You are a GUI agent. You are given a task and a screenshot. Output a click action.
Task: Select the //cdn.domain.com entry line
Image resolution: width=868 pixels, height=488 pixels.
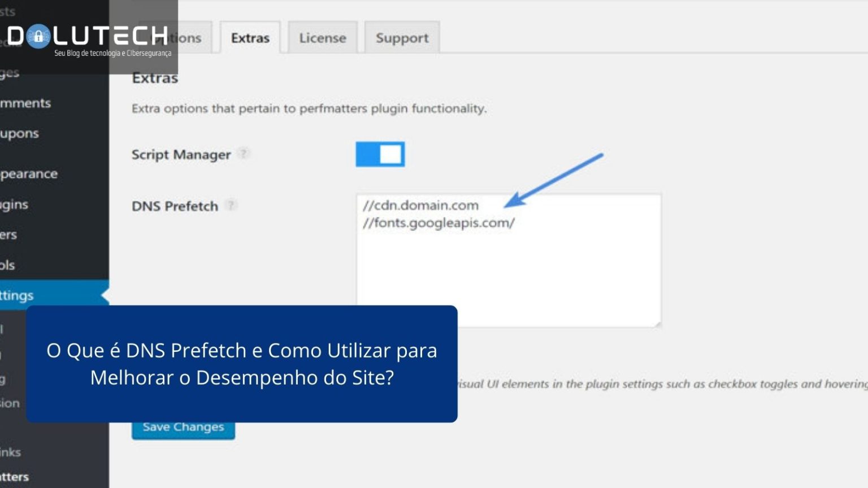(420, 205)
